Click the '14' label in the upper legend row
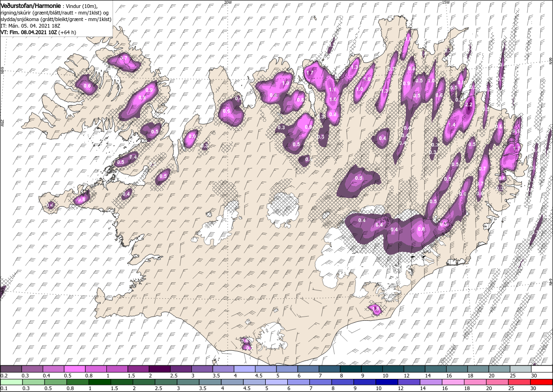 click(428, 376)
